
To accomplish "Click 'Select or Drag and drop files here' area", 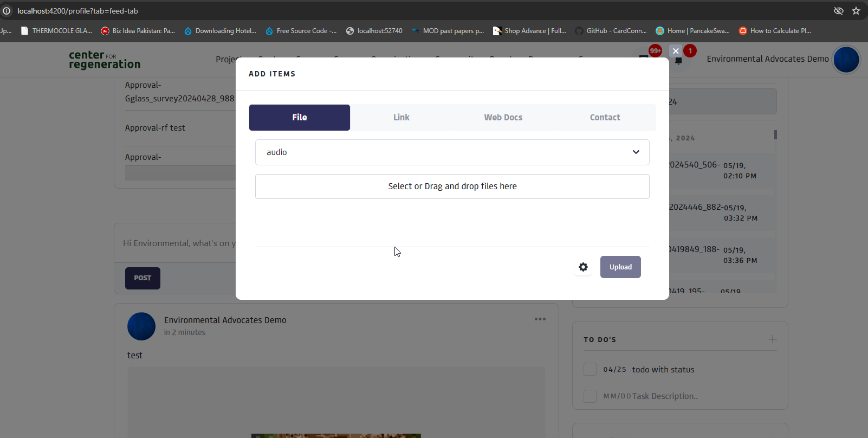I will (452, 186).
